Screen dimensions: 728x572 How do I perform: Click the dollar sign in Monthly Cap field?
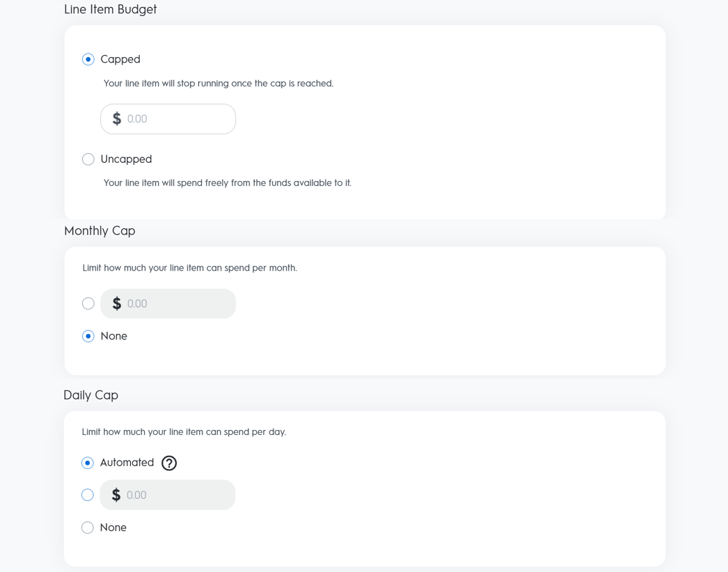pos(117,304)
